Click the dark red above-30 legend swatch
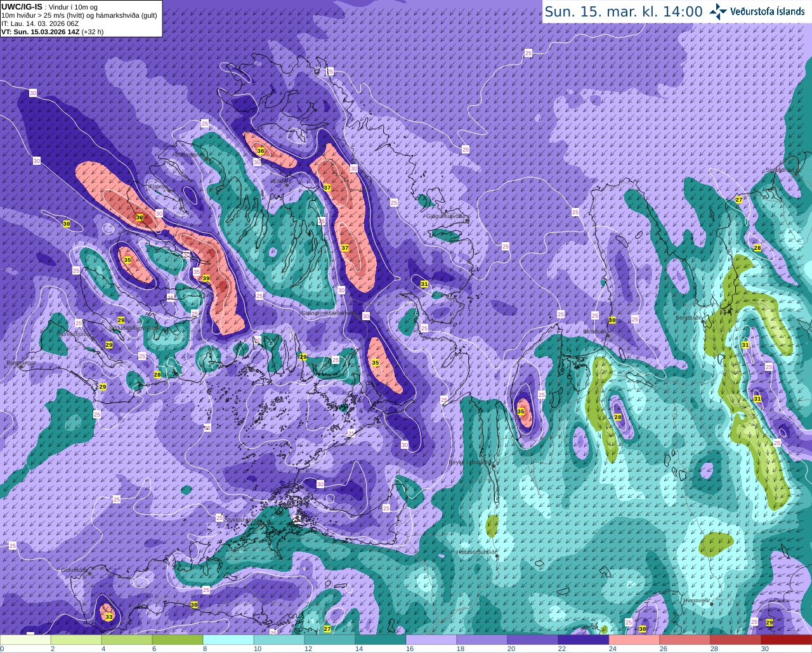812x653 pixels. (787, 640)
